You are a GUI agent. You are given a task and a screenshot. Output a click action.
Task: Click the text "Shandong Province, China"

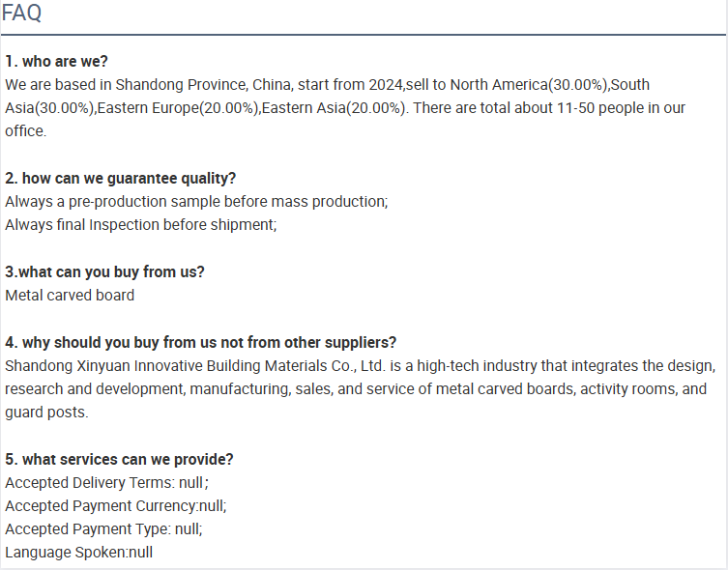pyautogui.click(x=203, y=85)
